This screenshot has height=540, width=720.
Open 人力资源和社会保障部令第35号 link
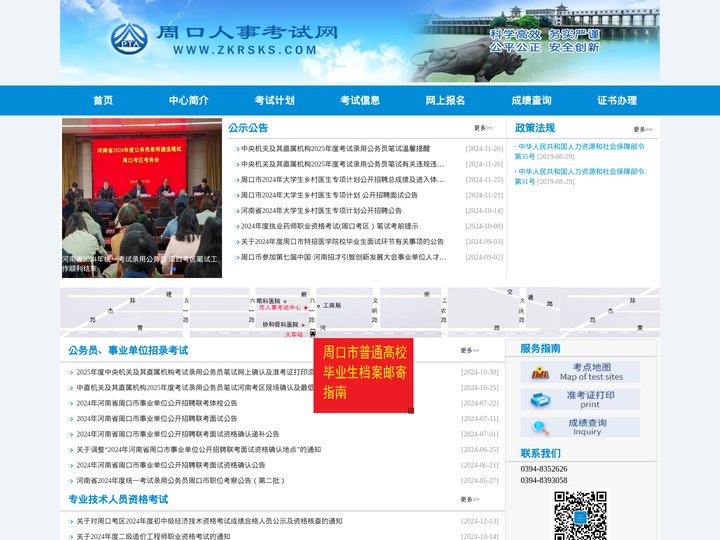(579, 152)
